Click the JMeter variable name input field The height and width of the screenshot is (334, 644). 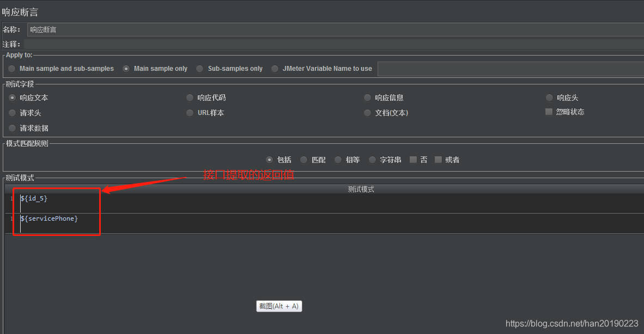point(511,69)
